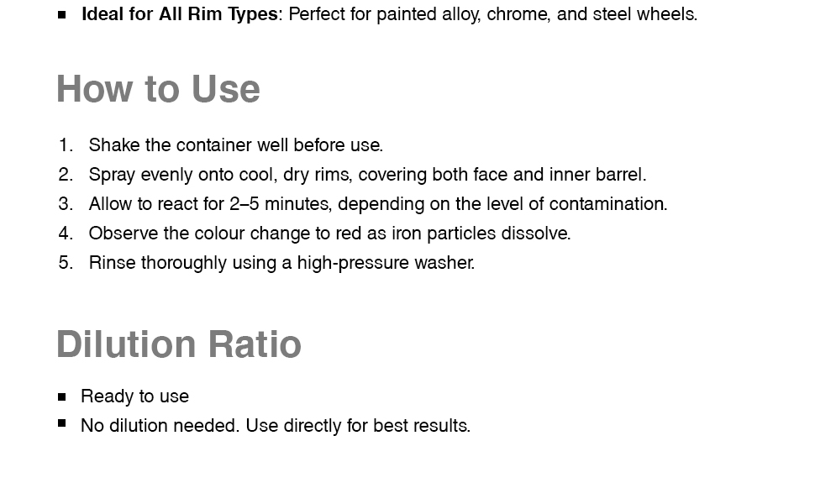
Task: Click the square bullet beside "No dilution needed"
Action: click(62, 424)
